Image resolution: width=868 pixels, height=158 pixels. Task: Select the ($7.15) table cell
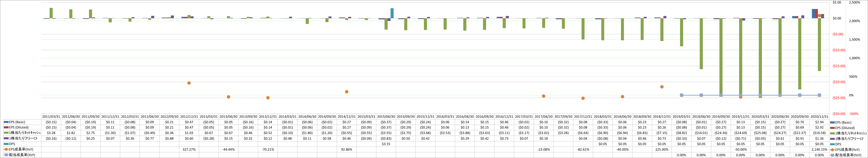pyautogui.click(x=662, y=133)
